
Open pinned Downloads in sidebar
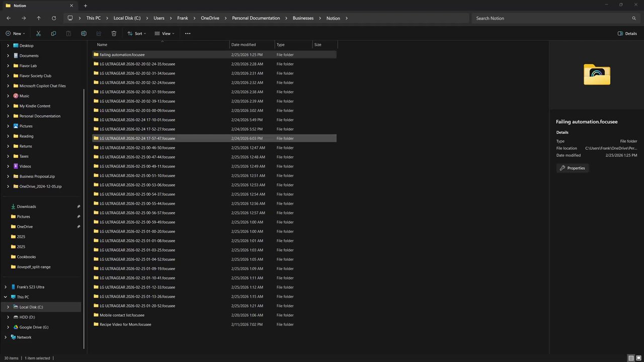click(26, 207)
